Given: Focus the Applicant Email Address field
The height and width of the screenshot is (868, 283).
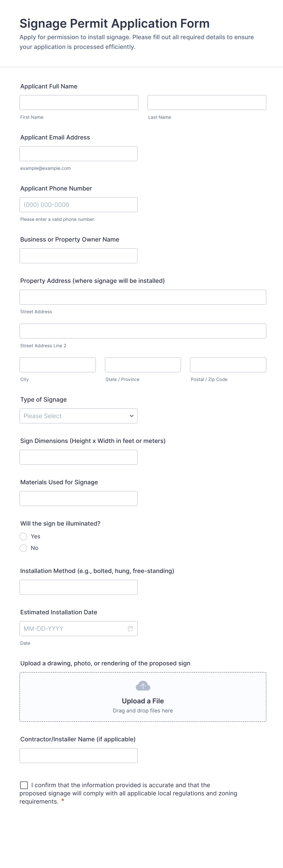Looking at the screenshot, I should coord(78,154).
